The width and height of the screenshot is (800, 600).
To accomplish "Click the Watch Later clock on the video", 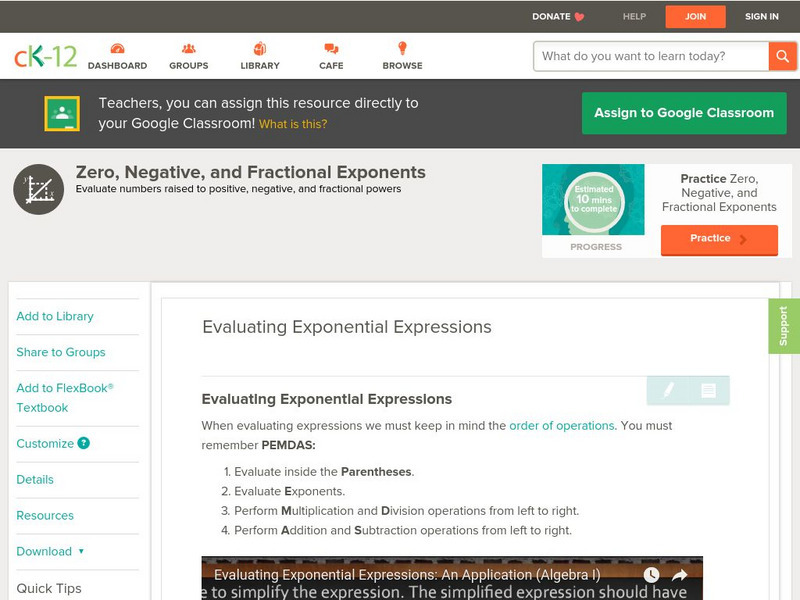I will point(651,574).
